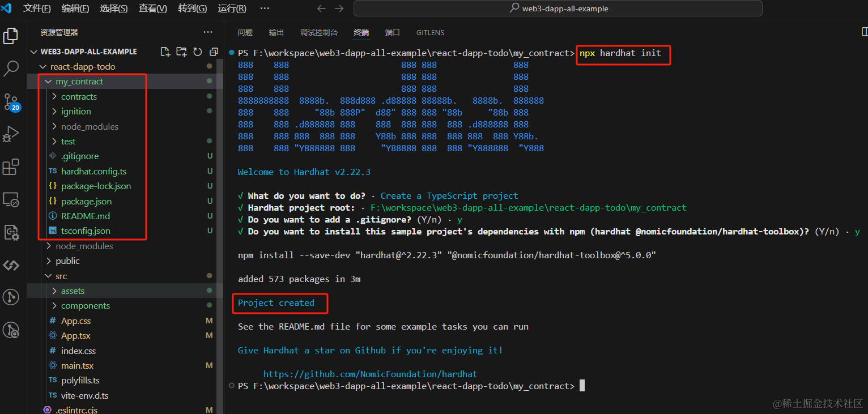Open the Edit (编辑) menu
This screenshot has height=414, width=868.
[75, 8]
